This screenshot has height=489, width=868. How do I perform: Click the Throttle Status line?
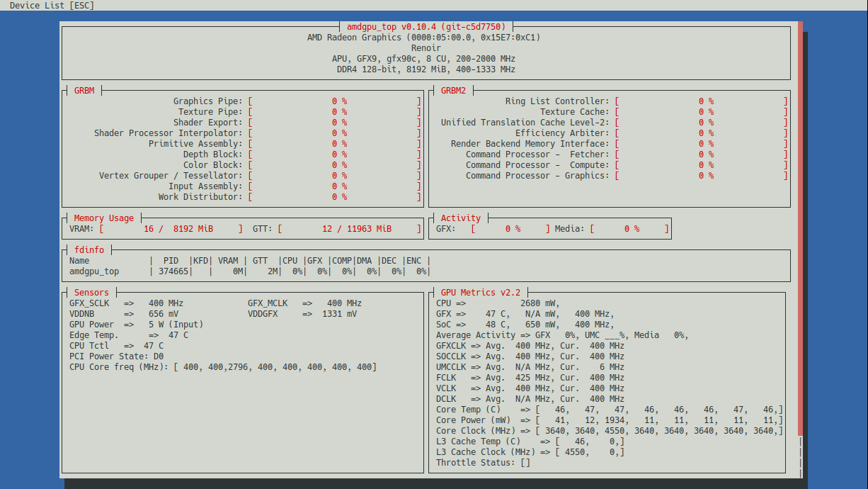[483, 463]
